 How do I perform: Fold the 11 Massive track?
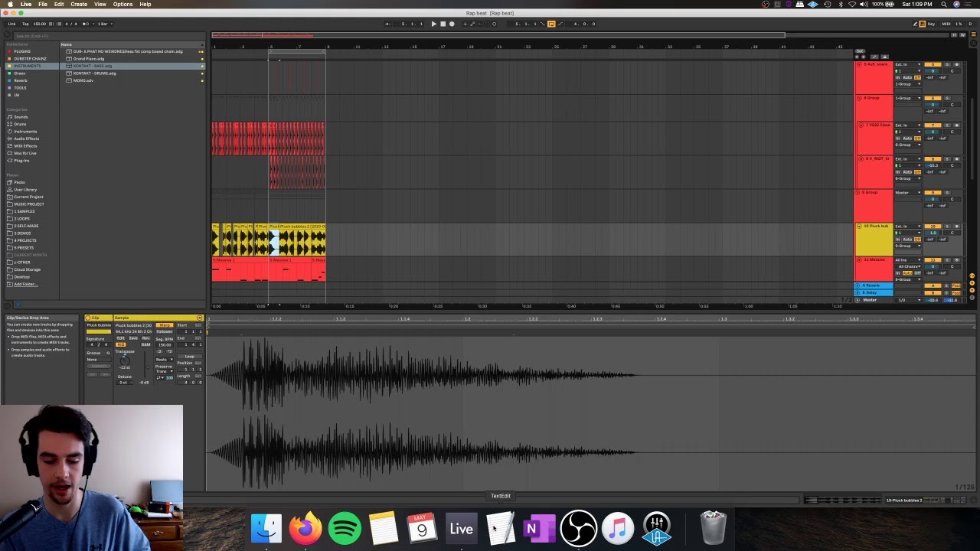(x=859, y=260)
